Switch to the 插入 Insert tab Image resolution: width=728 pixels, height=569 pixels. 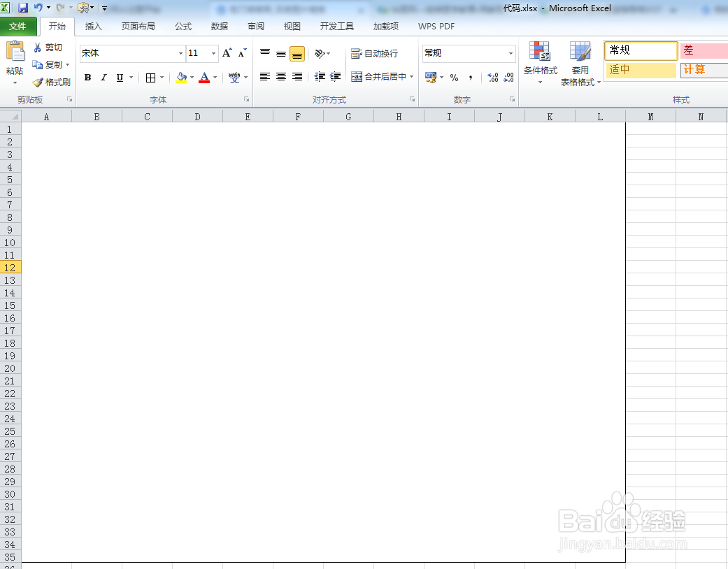click(93, 27)
